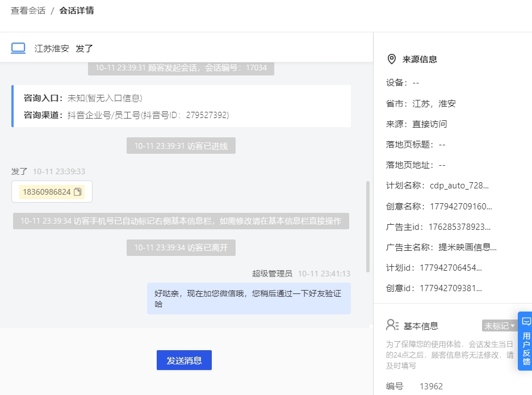The width and height of the screenshot is (532, 395).
Task: Go back via the 查看会话 breadcrumb
Action: click(x=28, y=11)
